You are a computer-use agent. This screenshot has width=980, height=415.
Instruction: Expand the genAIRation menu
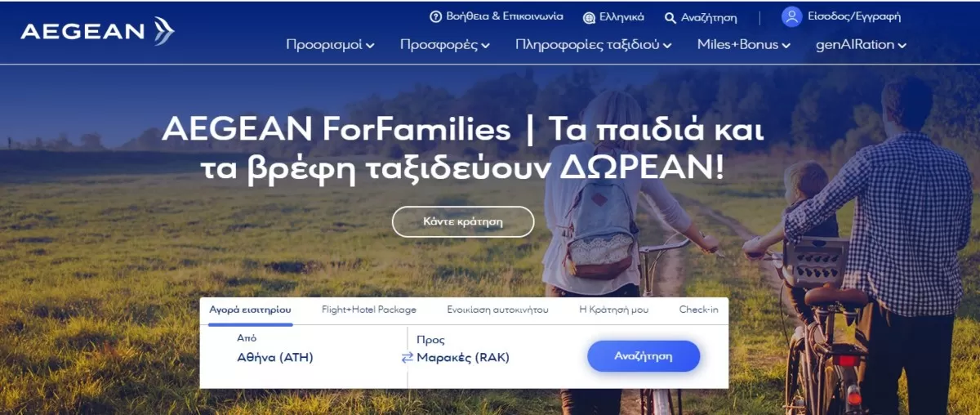point(862,45)
